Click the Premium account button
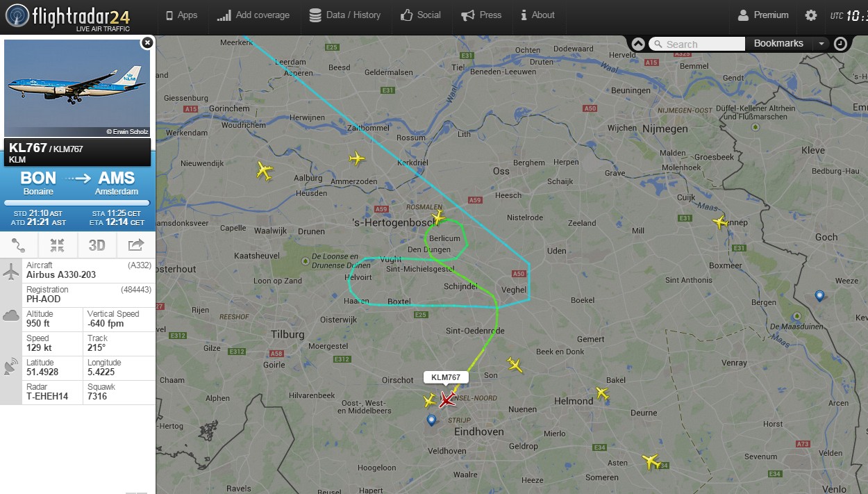The width and height of the screenshot is (868, 494). coord(763,15)
